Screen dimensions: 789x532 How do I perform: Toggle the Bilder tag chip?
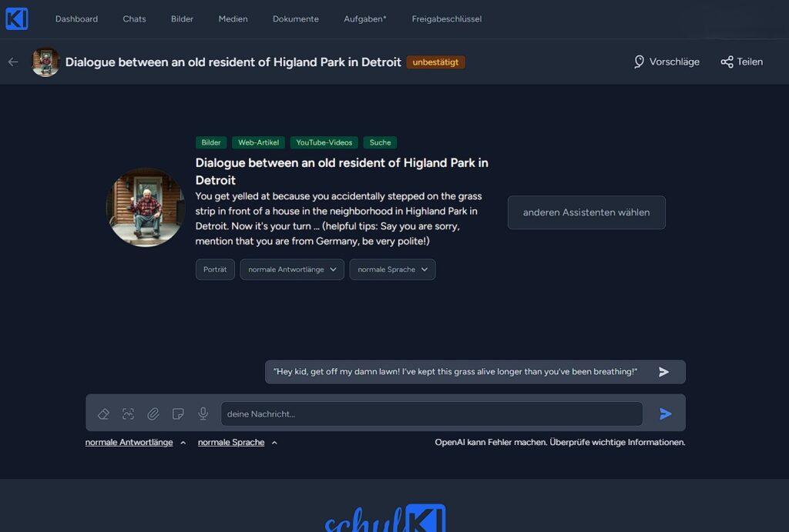click(x=211, y=142)
